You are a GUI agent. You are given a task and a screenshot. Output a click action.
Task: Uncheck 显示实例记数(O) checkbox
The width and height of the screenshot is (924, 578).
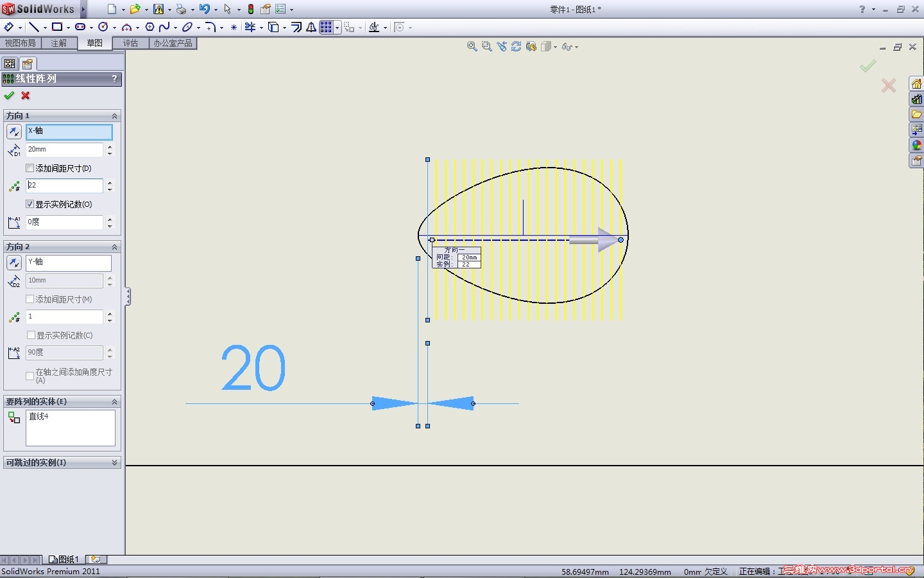[x=30, y=204]
